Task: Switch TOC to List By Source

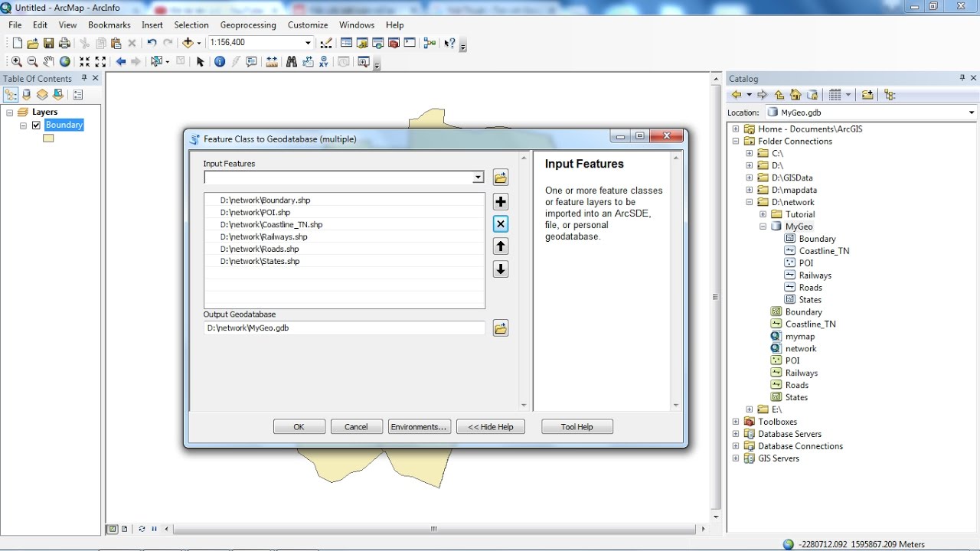Action: point(27,95)
